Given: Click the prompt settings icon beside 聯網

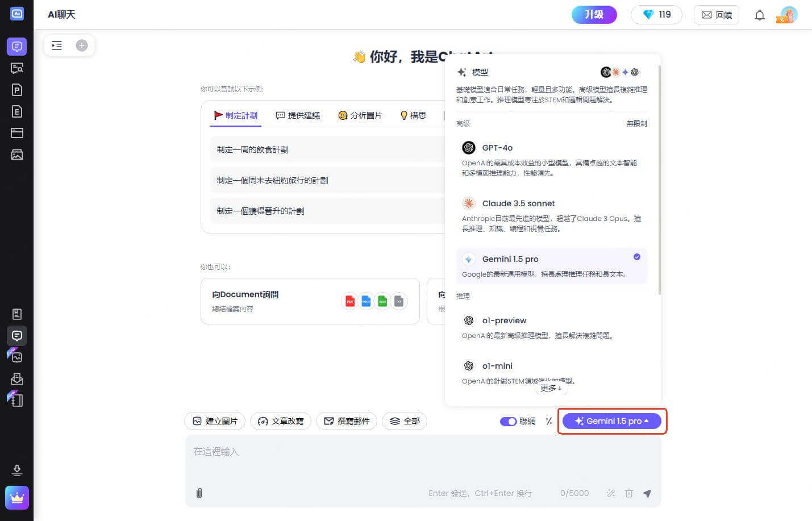Looking at the screenshot, I should [549, 421].
